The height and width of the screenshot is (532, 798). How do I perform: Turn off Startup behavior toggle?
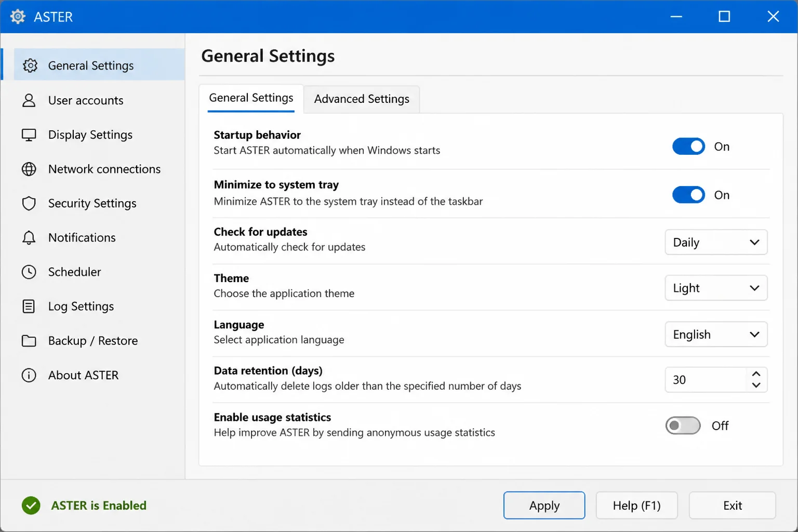coord(689,147)
